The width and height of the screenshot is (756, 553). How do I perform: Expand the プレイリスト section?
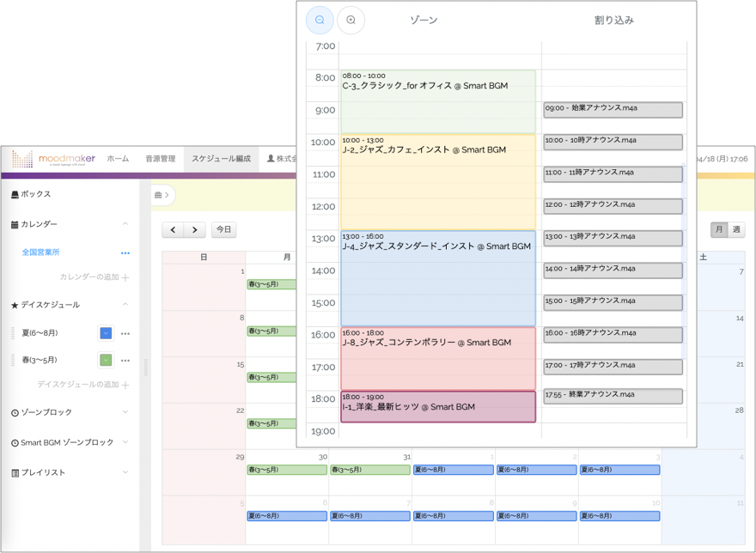125,472
